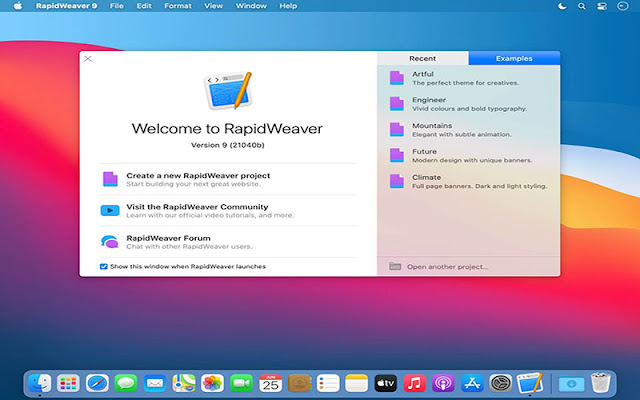The height and width of the screenshot is (400, 640).
Task: Open Launchpad from the dock
Action: [68, 383]
